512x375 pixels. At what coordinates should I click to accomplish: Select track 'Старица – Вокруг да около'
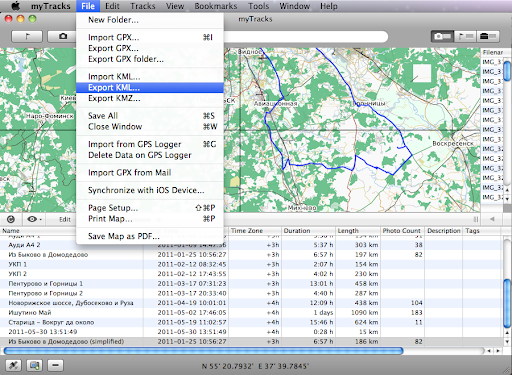(x=251, y=322)
